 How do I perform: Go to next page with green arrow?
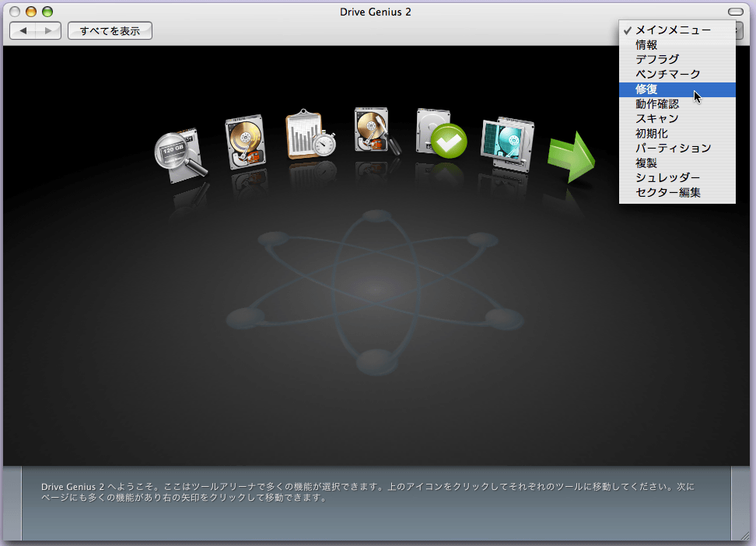coord(572,157)
